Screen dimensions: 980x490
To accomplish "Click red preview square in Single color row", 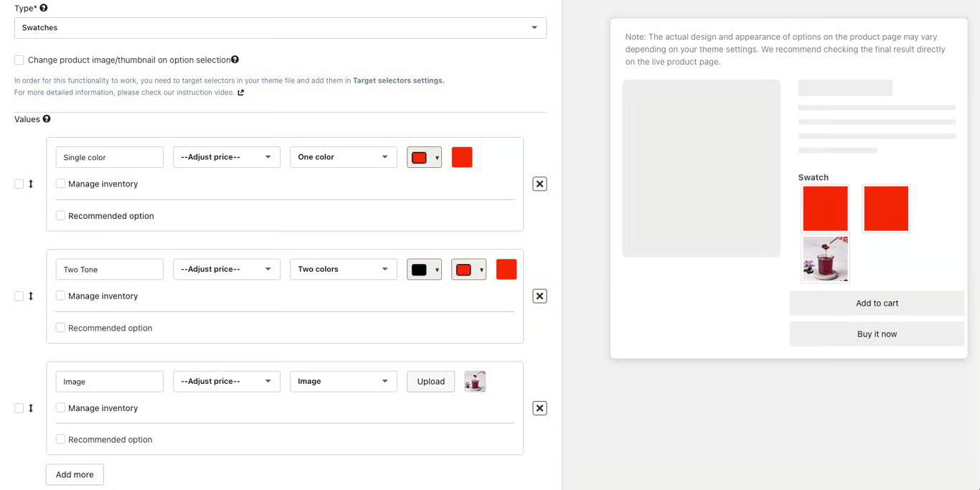I will click(x=462, y=157).
